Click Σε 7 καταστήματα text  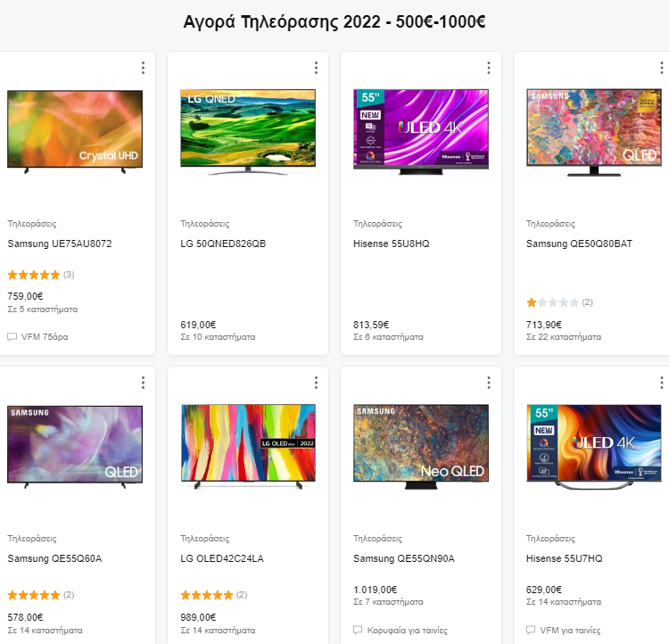click(388, 602)
